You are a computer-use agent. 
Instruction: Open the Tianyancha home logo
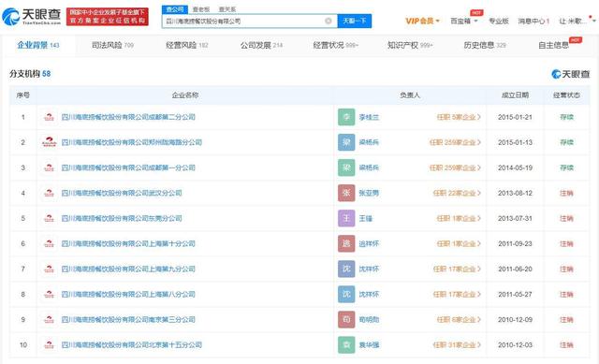[x=31, y=17]
